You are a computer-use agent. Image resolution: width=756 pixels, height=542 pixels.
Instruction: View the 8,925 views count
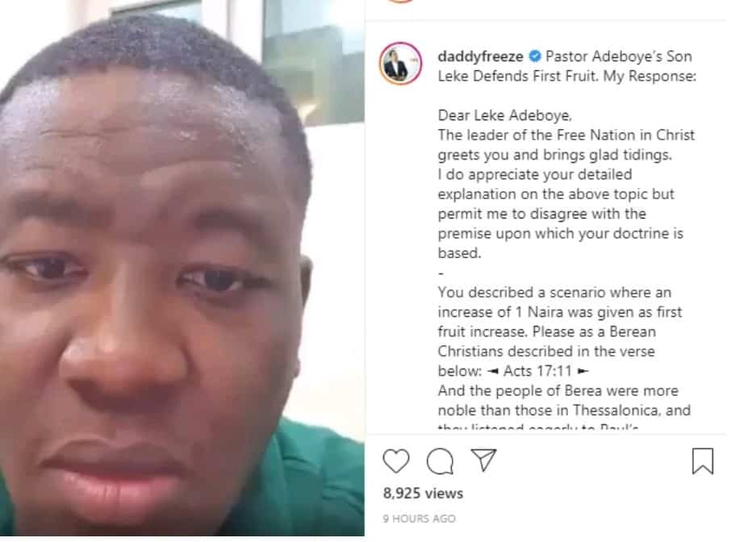point(423,494)
